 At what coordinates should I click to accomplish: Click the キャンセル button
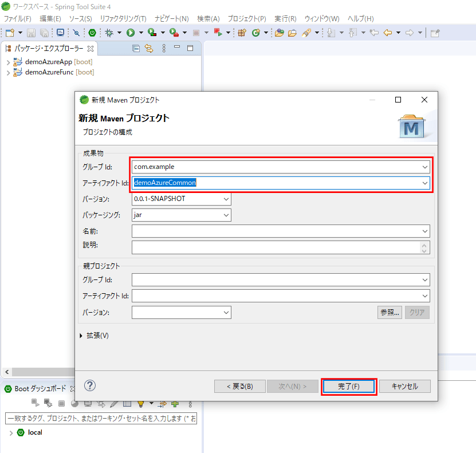tap(404, 387)
